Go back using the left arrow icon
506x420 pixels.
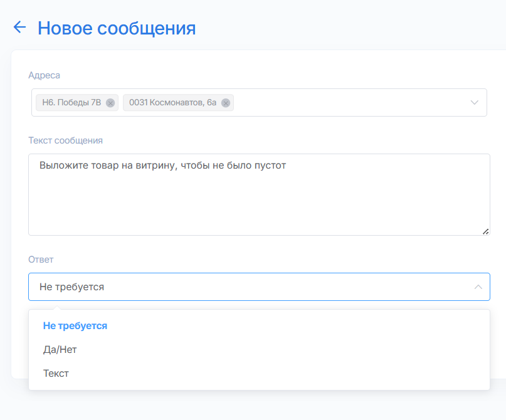click(x=19, y=27)
